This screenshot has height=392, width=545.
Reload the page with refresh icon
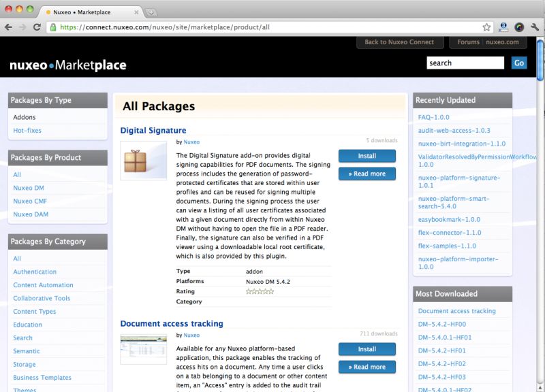click(x=37, y=27)
